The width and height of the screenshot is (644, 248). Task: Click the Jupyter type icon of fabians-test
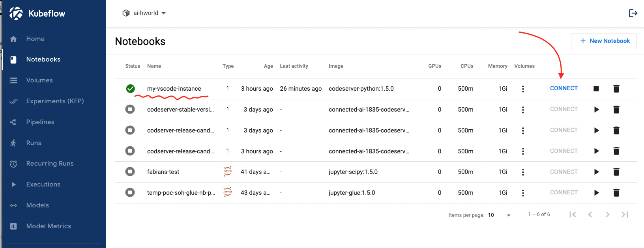click(228, 171)
